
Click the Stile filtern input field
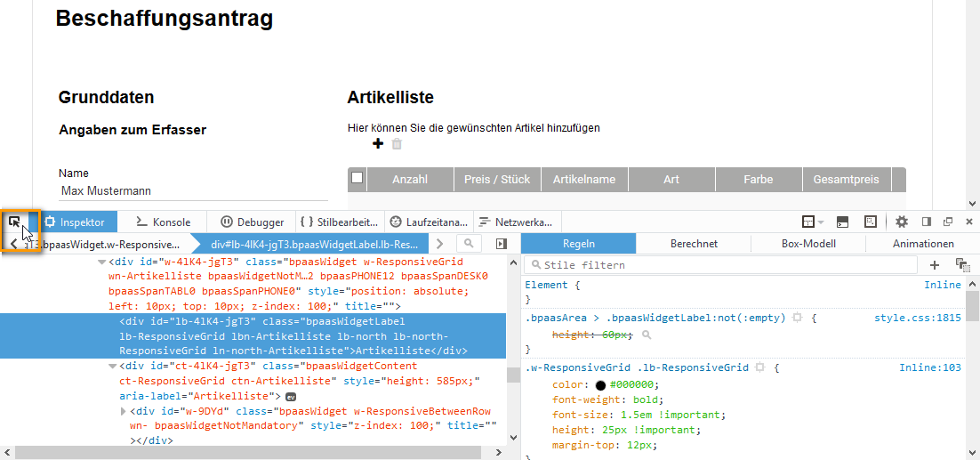pyautogui.click(x=720, y=264)
